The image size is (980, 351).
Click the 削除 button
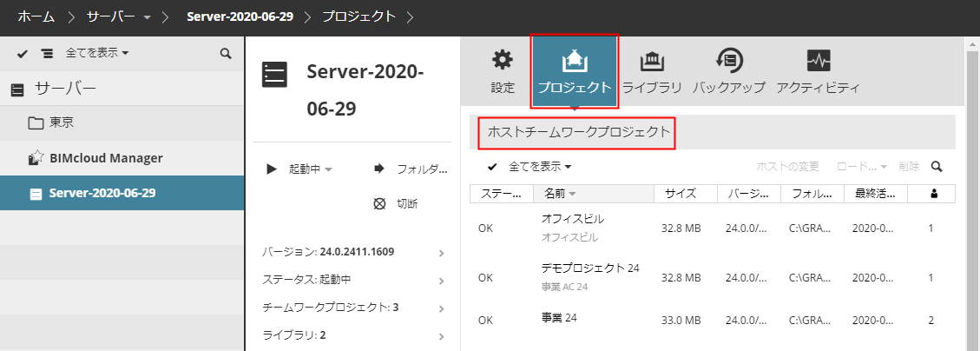(909, 167)
